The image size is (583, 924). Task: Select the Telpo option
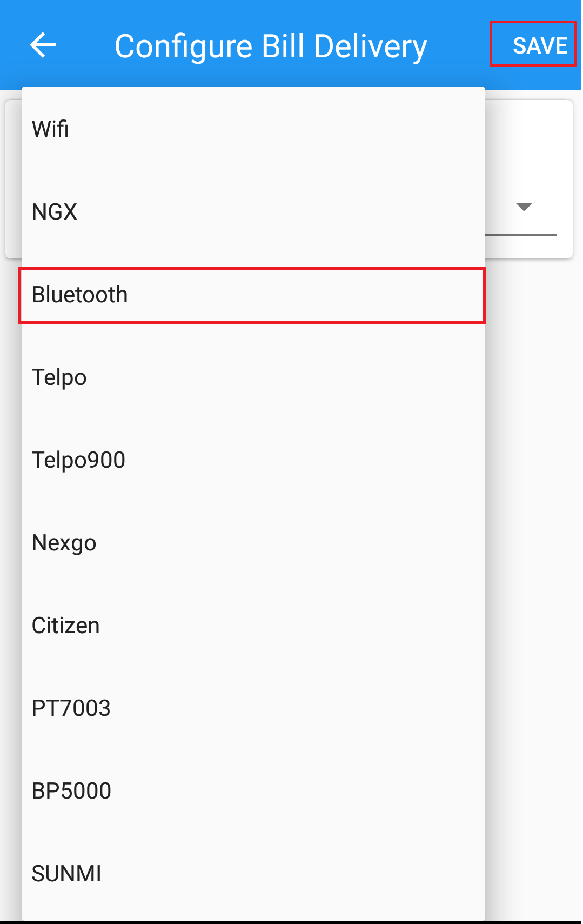(x=253, y=377)
